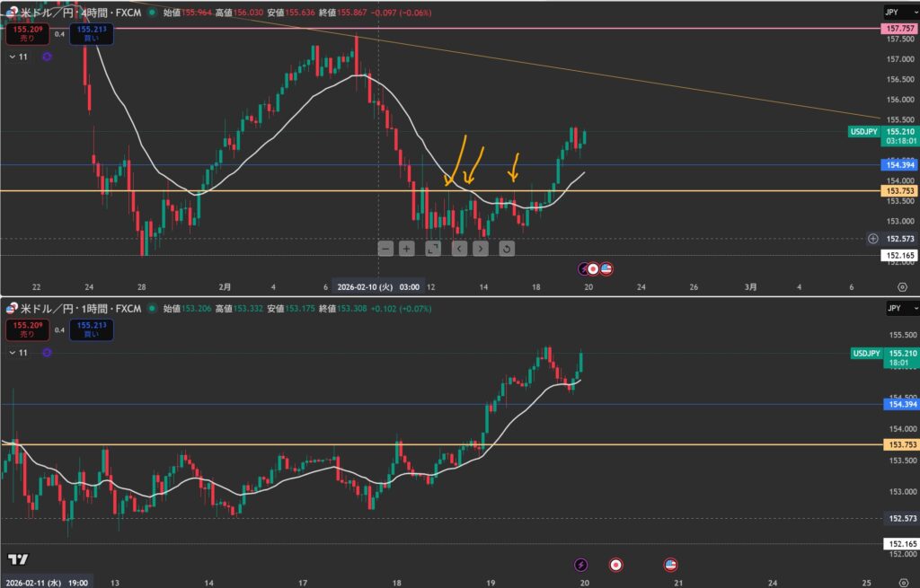920x588 pixels.
Task: Open time axis settings gear on the 4-hour chart
Action: pyautogui.click(x=902, y=286)
